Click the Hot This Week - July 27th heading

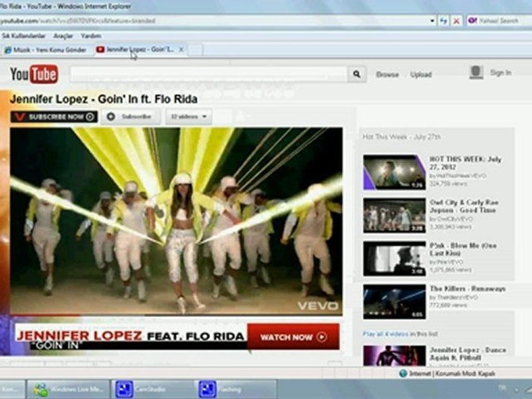click(x=401, y=137)
